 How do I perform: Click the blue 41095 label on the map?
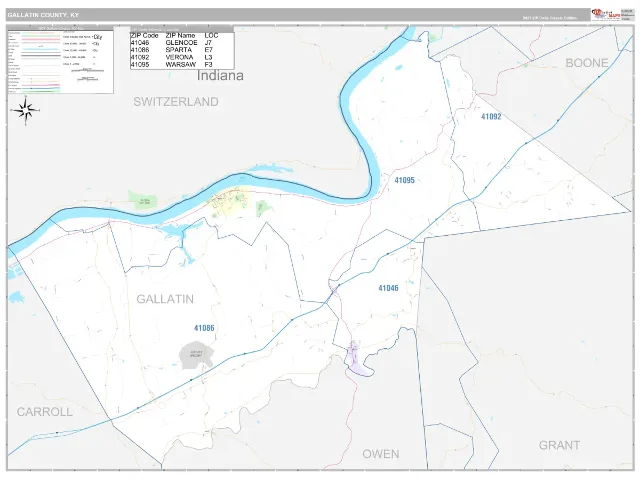[404, 180]
